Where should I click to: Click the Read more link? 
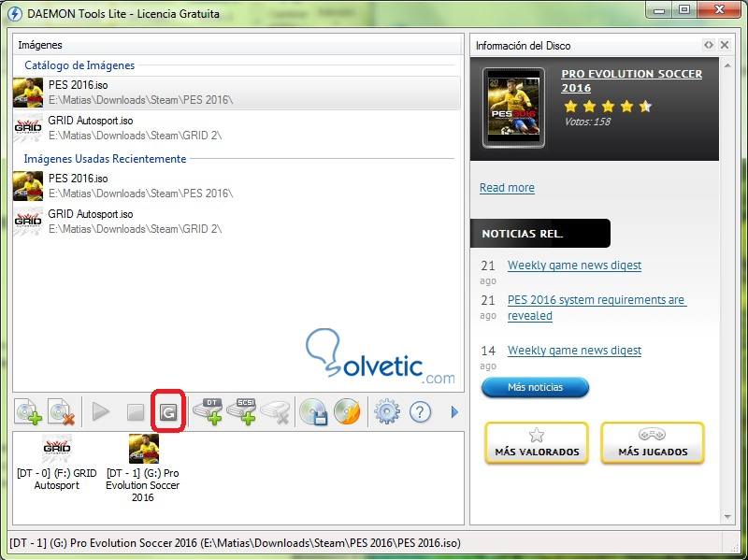coord(507,188)
